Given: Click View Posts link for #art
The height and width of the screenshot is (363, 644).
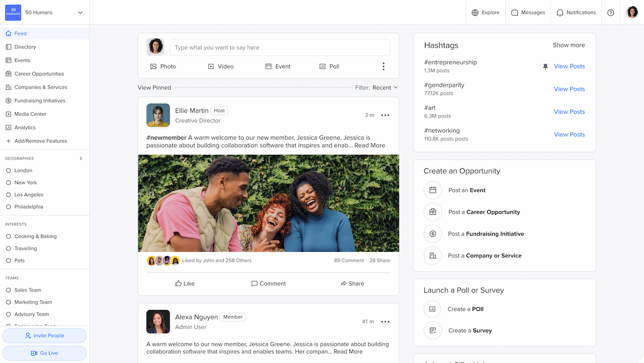Looking at the screenshot, I should click(x=569, y=112).
